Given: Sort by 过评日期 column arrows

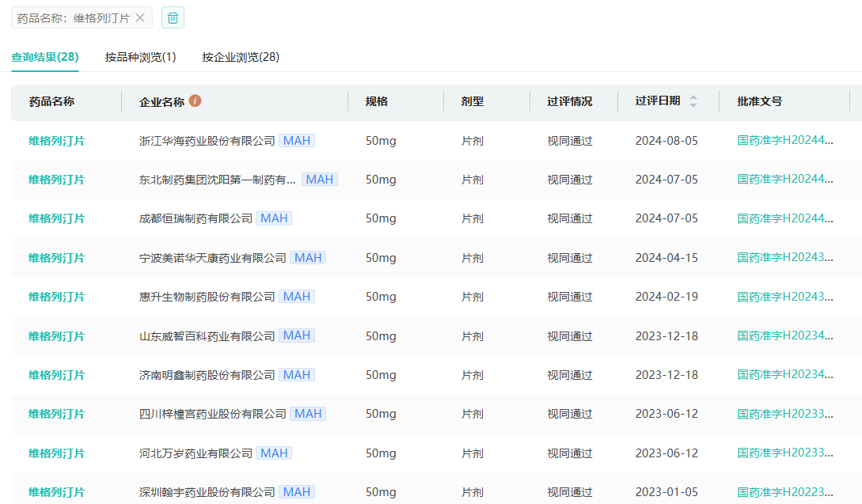Looking at the screenshot, I should [x=693, y=101].
